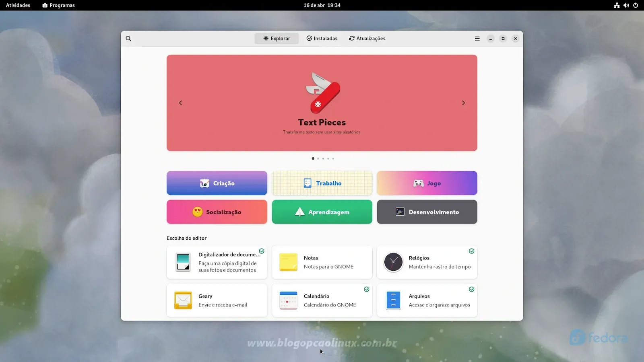Viewport: 644px width, 362px height.
Task: Click installed checkmark on Arquivos card
Action: point(471,289)
